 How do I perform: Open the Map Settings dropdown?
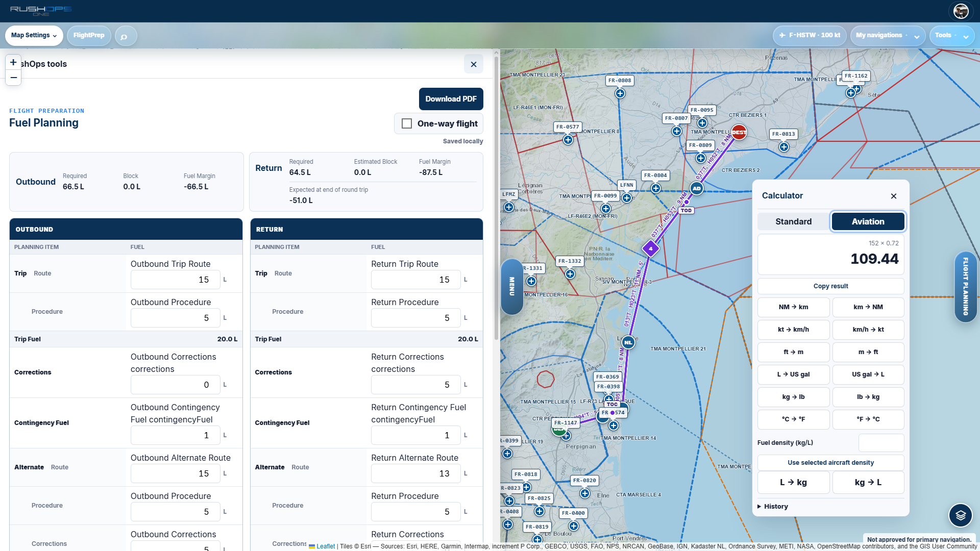coord(34,36)
